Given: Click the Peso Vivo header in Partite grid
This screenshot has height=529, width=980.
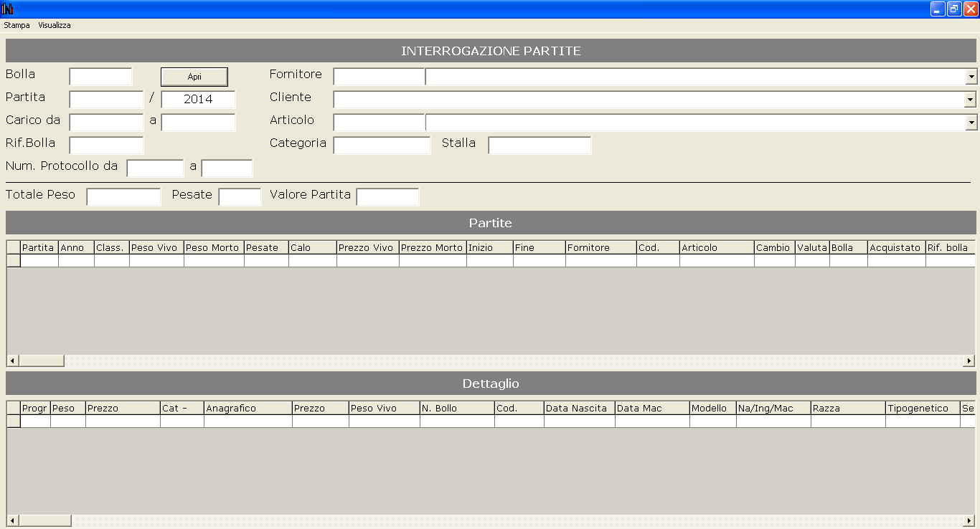Looking at the screenshot, I should pyautogui.click(x=156, y=247).
